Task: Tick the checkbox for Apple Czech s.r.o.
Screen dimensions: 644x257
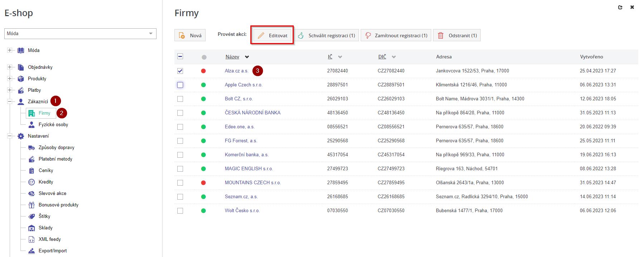Action: 180,85
